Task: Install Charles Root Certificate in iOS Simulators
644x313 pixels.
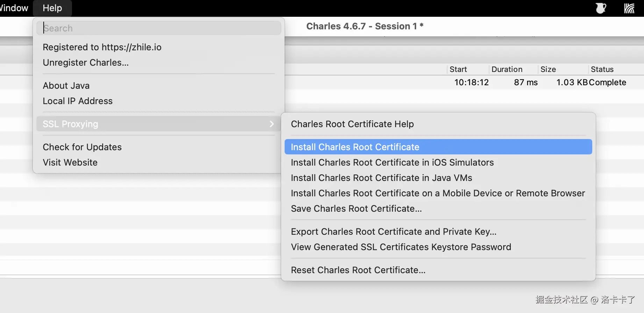Action: pos(438,162)
